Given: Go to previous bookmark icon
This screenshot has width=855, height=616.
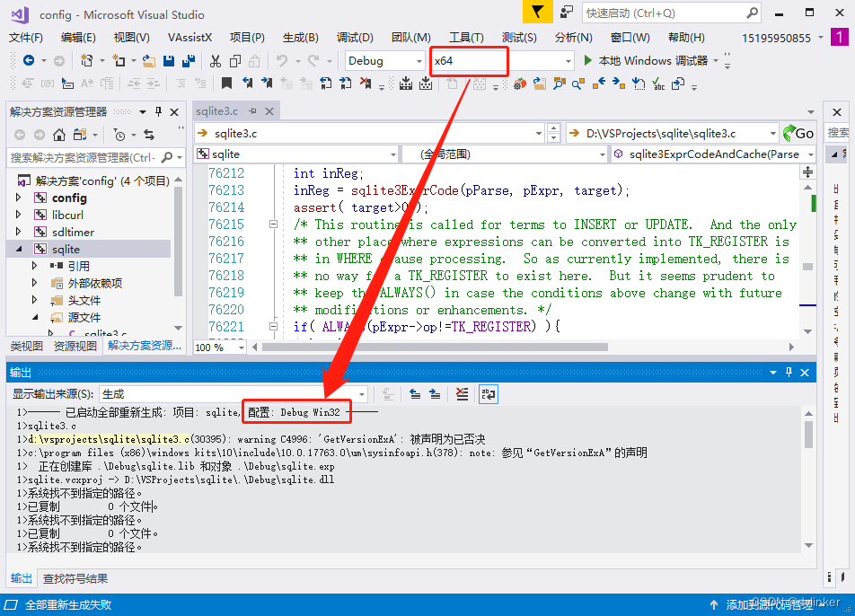Looking at the screenshot, I should (x=248, y=84).
